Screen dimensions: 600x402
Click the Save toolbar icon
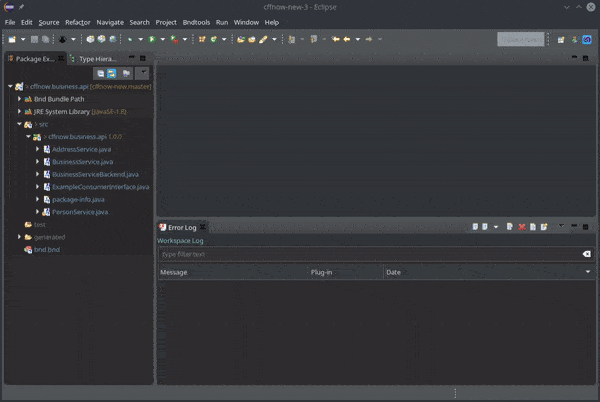click(34, 39)
